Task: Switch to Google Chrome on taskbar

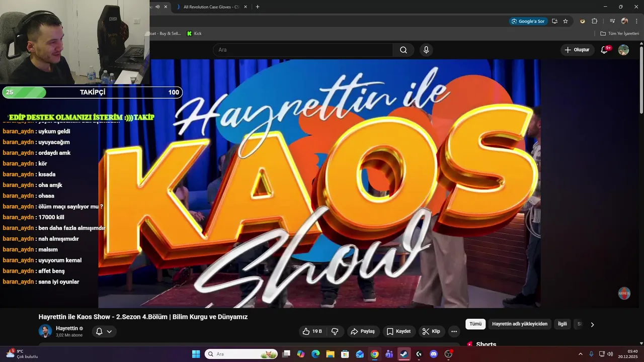Action: [374, 354]
